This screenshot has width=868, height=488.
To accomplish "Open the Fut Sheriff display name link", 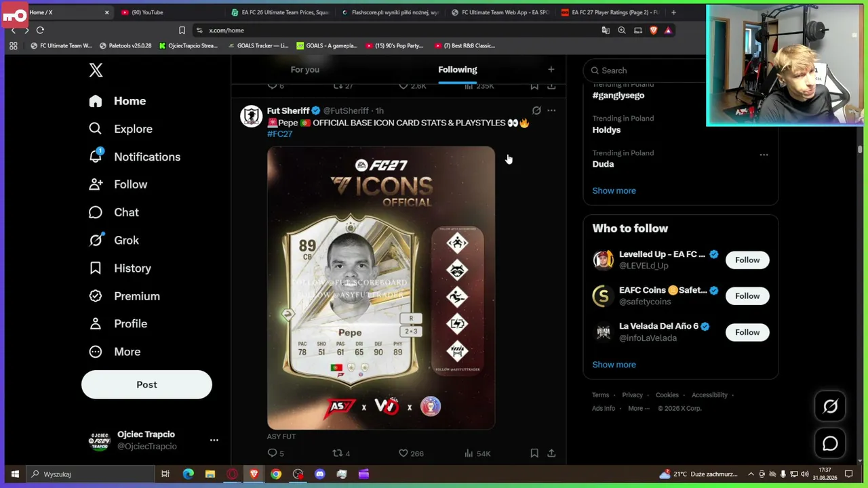I will (288, 110).
